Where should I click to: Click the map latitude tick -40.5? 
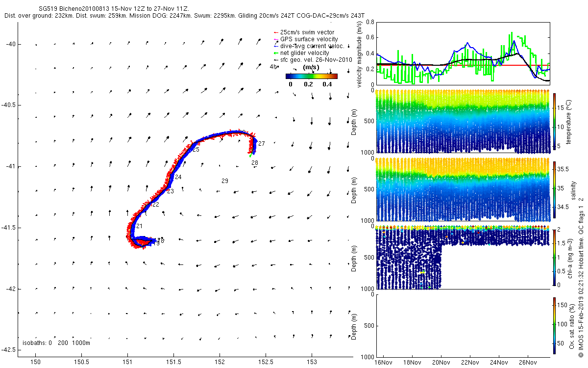pos(8,105)
